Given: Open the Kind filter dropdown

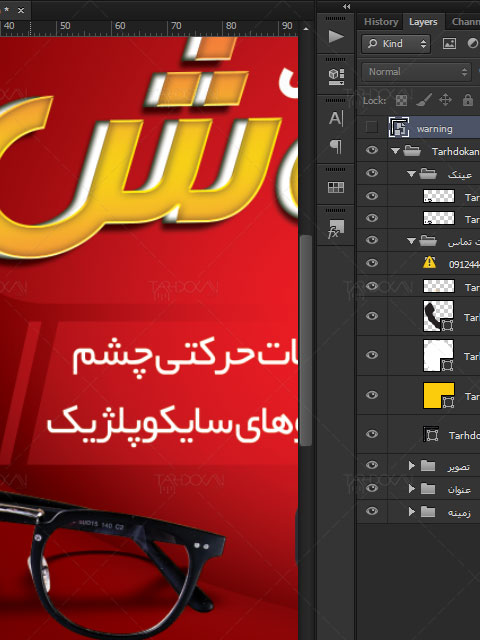Looking at the screenshot, I should click(x=396, y=44).
